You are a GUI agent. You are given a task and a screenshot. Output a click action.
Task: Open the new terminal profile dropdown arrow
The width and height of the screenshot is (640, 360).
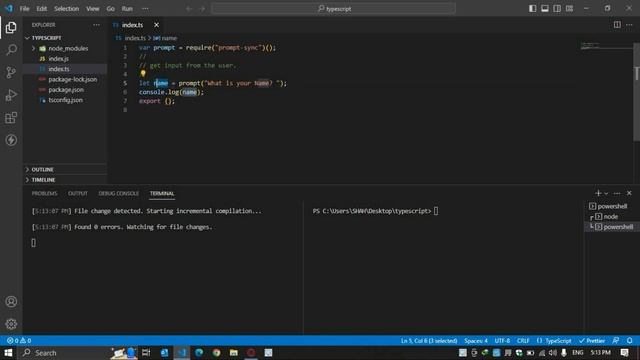pos(606,193)
